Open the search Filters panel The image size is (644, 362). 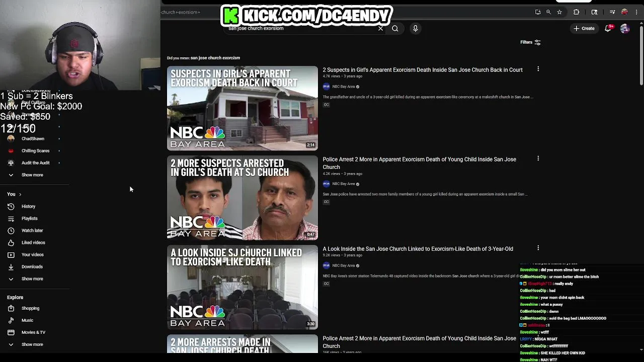(530, 42)
